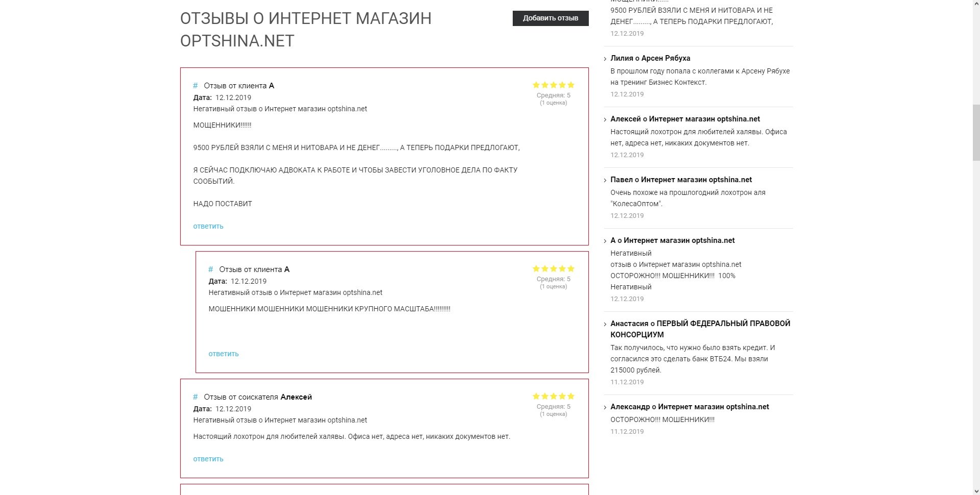Open Александр о Интернет магазин optshina.net

click(689, 407)
